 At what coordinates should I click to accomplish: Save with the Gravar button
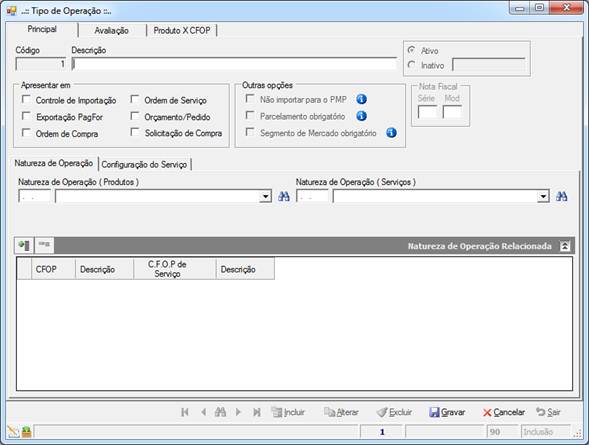point(447,412)
